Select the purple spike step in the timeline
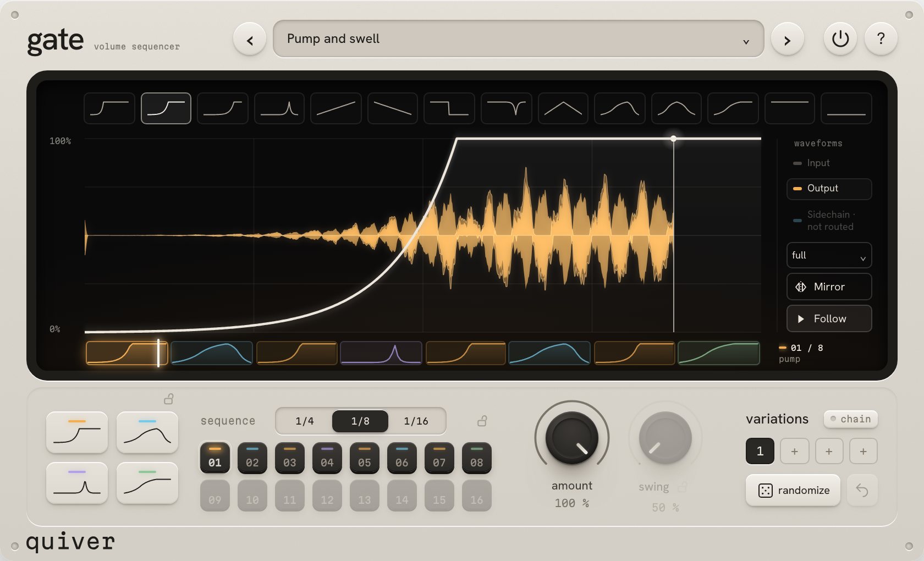 pyautogui.click(x=381, y=353)
